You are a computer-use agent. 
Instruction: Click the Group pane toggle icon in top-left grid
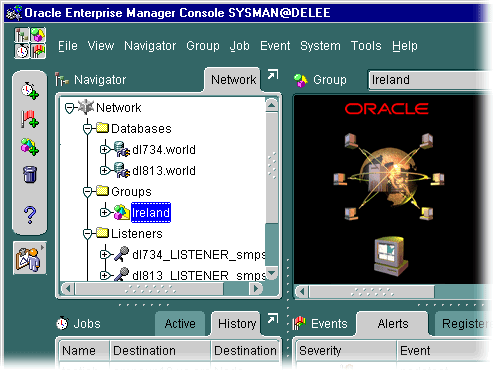(38, 35)
